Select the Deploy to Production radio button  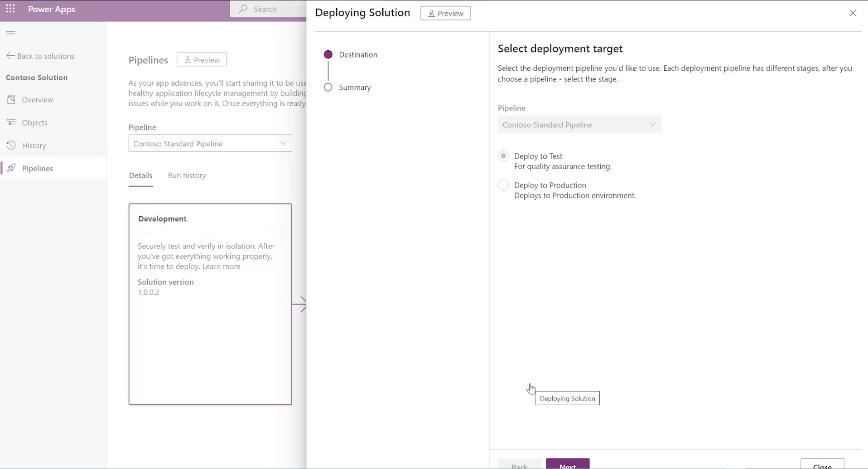tap(503, 185)
